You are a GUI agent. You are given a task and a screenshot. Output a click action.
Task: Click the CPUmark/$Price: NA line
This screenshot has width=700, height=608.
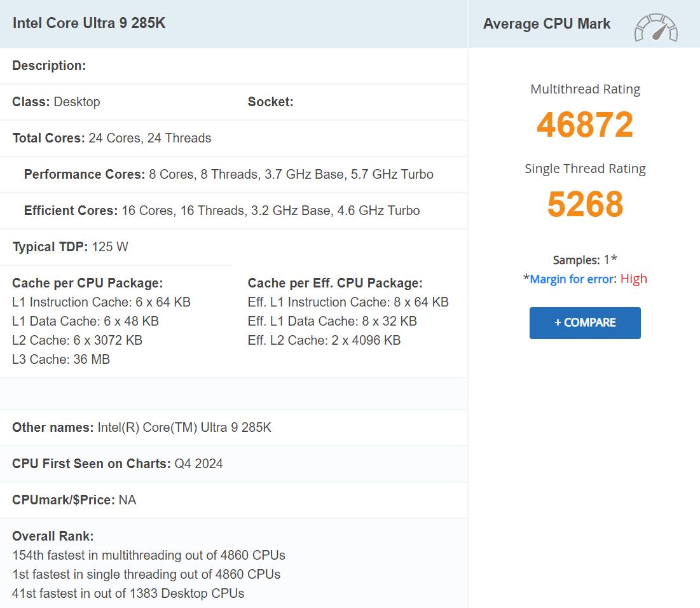[x=74, y=500]
